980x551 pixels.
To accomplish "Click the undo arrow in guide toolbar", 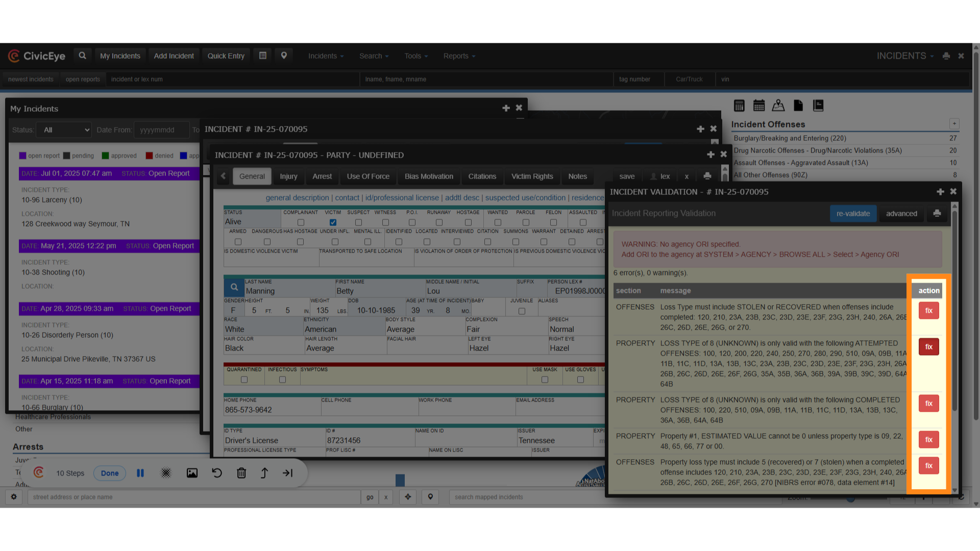I will pos(217,473).
